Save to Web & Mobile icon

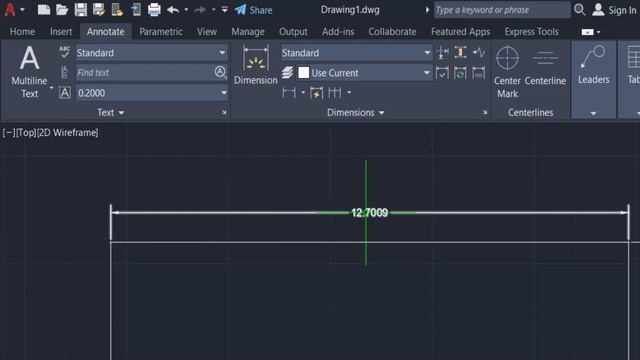pyautogui.click(x=136, y=9)
